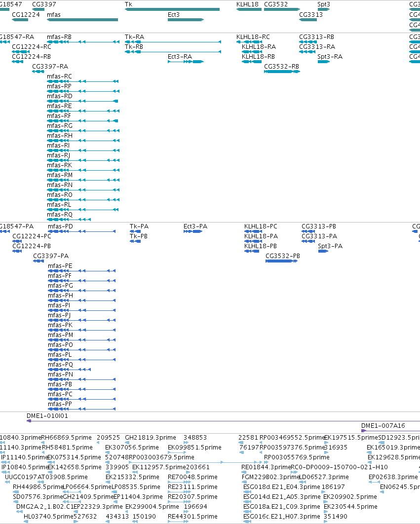The height and width of the screenshot is (524, 420).
Task: Click the CG12224 gene bar
Action: pos(20,20)
